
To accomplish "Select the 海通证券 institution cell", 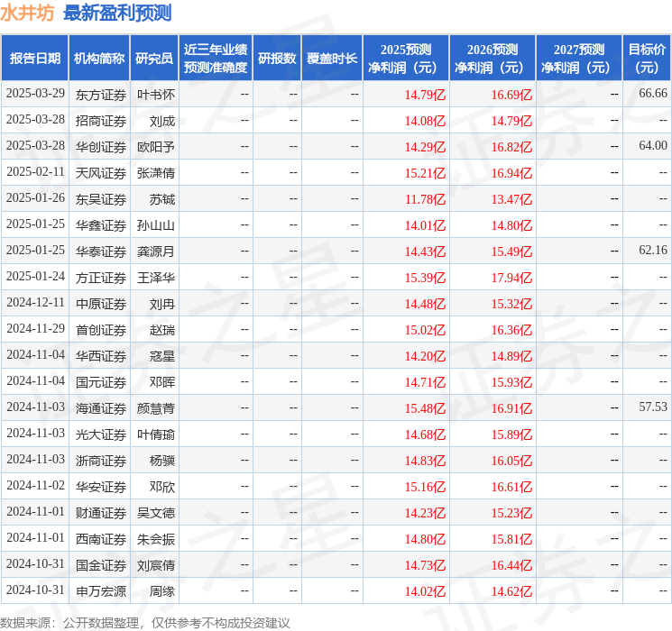I will (x=101, y=408).
